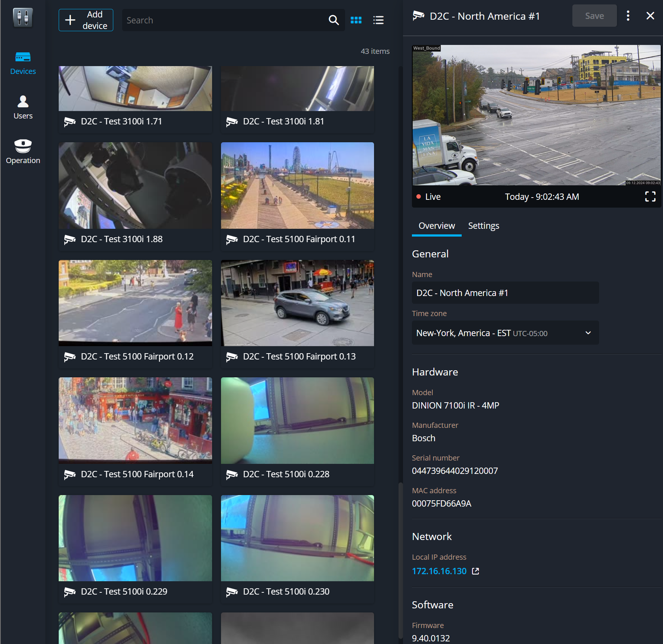The width and height of the screenshot is (663, 644).
Task: Switch to grid view layout
Action: [356, 20]
